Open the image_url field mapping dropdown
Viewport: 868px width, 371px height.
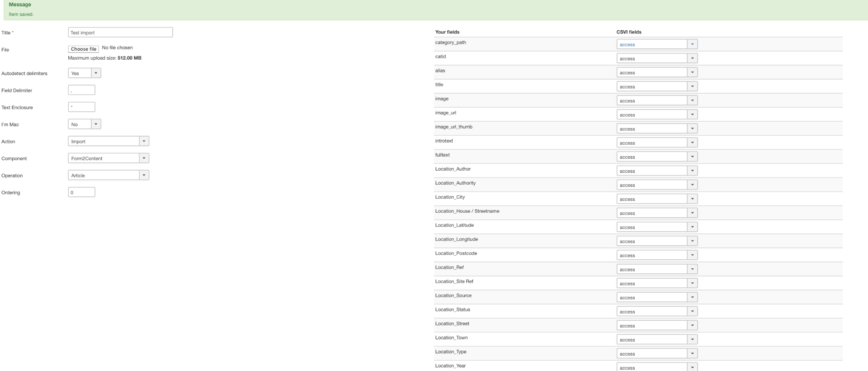(657, 114)
